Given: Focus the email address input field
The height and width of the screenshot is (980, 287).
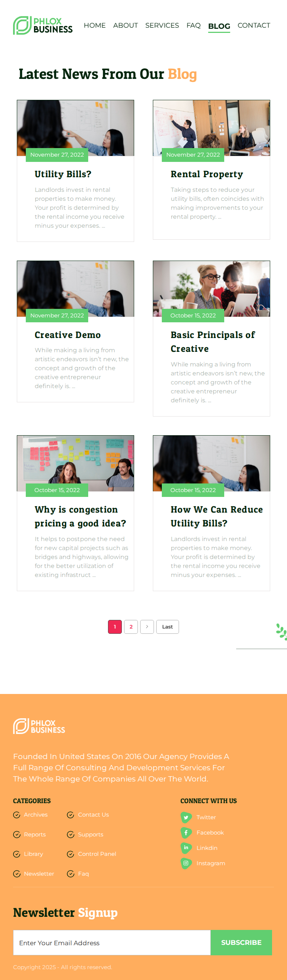Looking at the screenshot, I should pyautogui.click(x=112, y=942).
